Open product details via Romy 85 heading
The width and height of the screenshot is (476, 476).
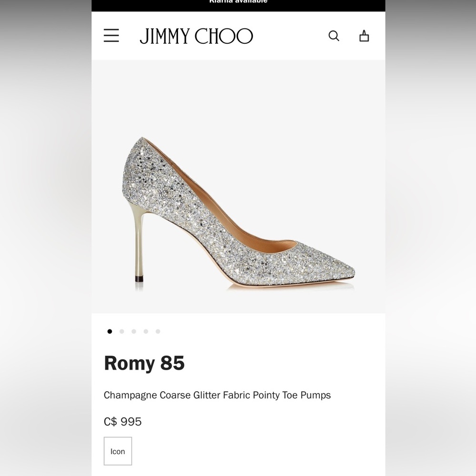click(144, 363)
